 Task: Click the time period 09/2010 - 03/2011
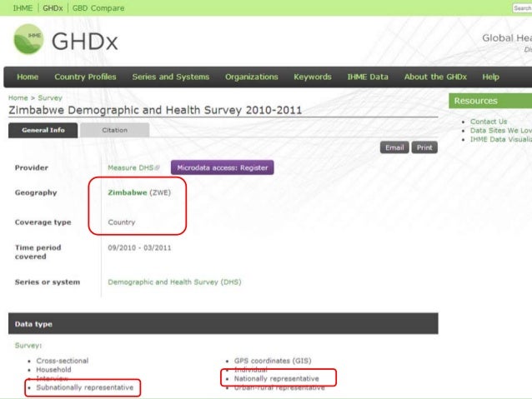pos(139,247)
